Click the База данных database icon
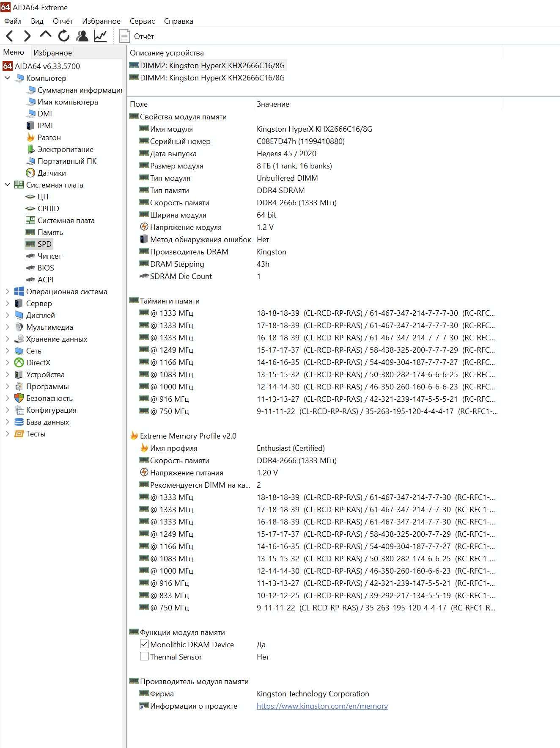 click(19, 422)
